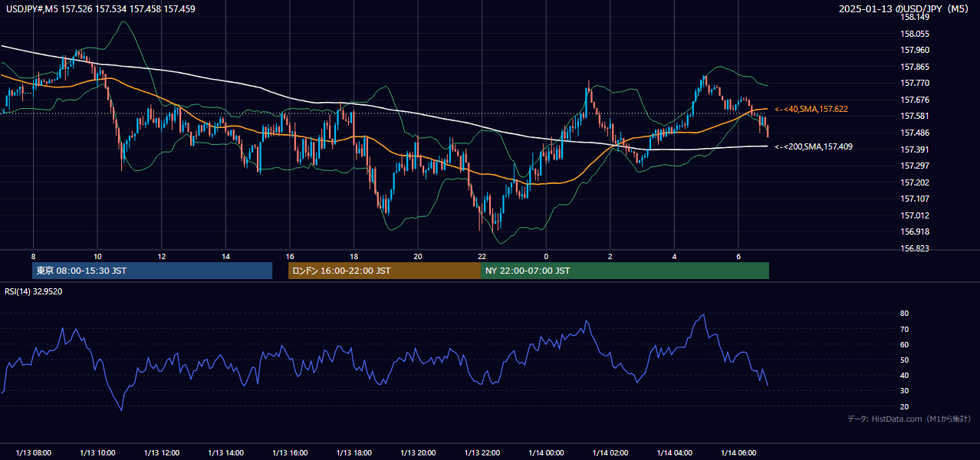Click the 157.012 price axis label
Viewport: 980px width, 460px height.
(x=914, y=215)
